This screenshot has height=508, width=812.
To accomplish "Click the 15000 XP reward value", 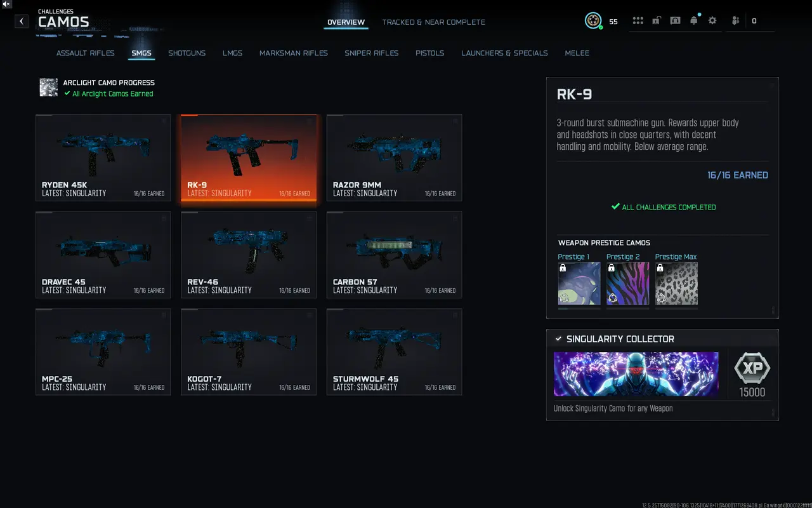I will (752, 392).
